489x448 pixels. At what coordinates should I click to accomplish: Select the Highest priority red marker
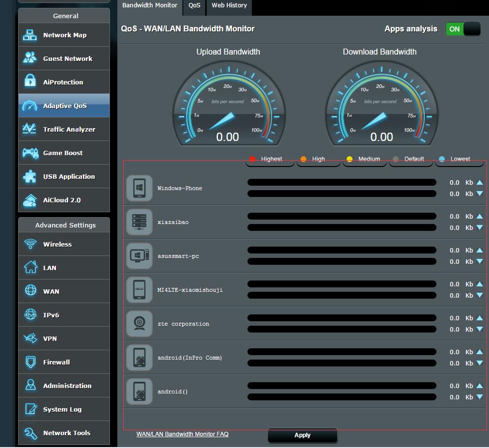252,159
